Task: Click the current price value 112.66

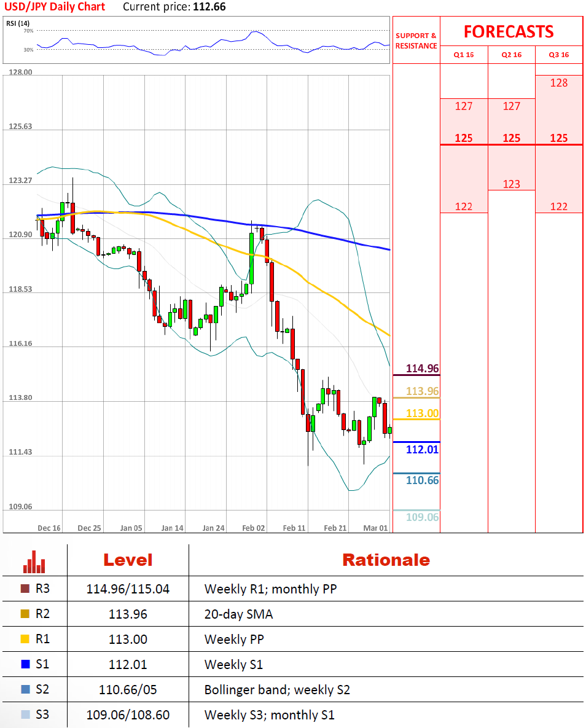Action: pyautogui.click(x=209, y=7)
